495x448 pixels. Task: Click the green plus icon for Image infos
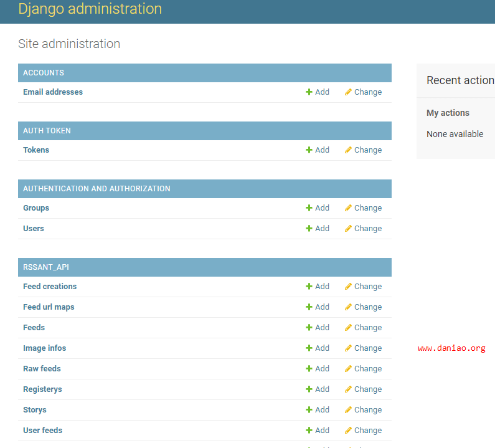[x=309, y=348]
